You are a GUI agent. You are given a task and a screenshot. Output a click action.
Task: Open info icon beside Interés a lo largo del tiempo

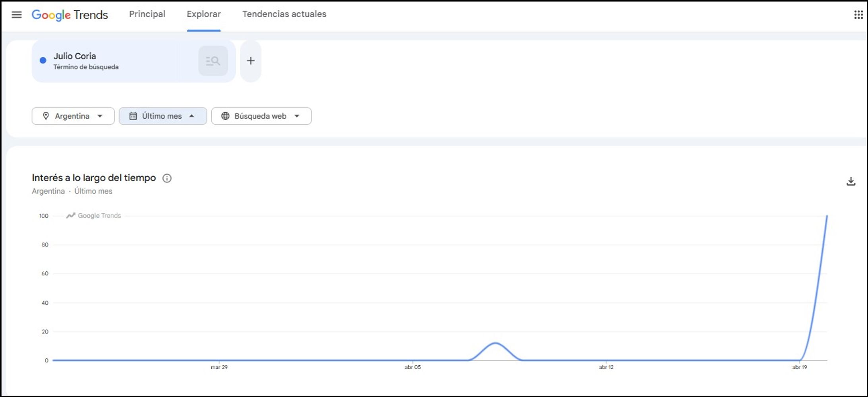pyautogui.click(x=167, y=178)
